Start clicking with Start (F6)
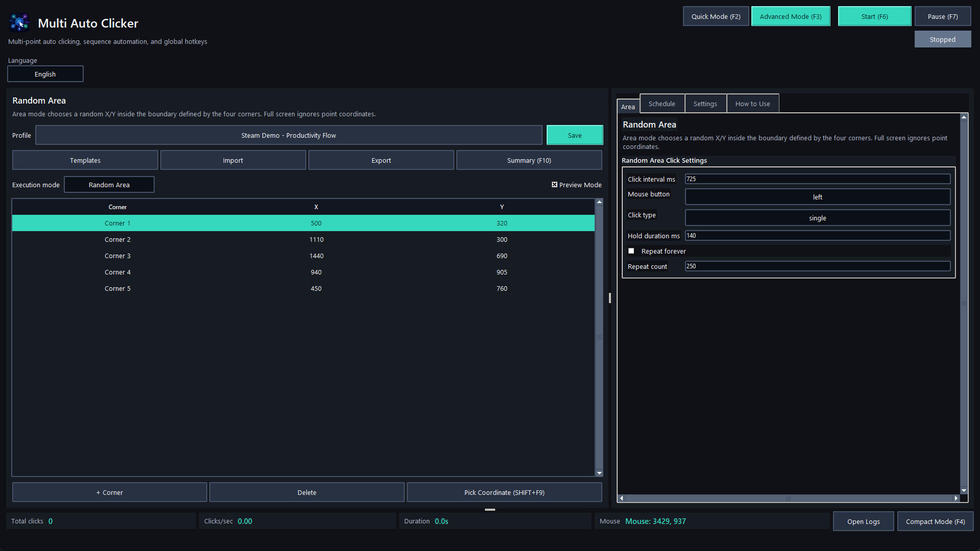The image size is (980, 551). (x=874, y=16)
